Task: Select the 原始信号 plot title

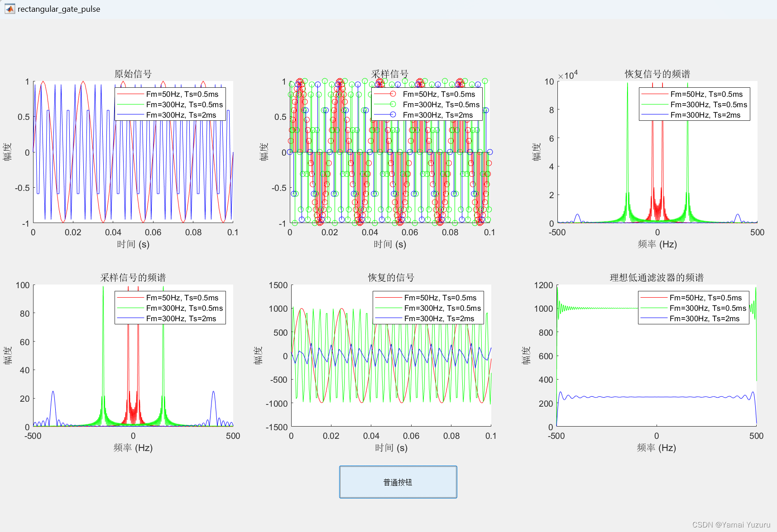Action: (x=133, y=74)
